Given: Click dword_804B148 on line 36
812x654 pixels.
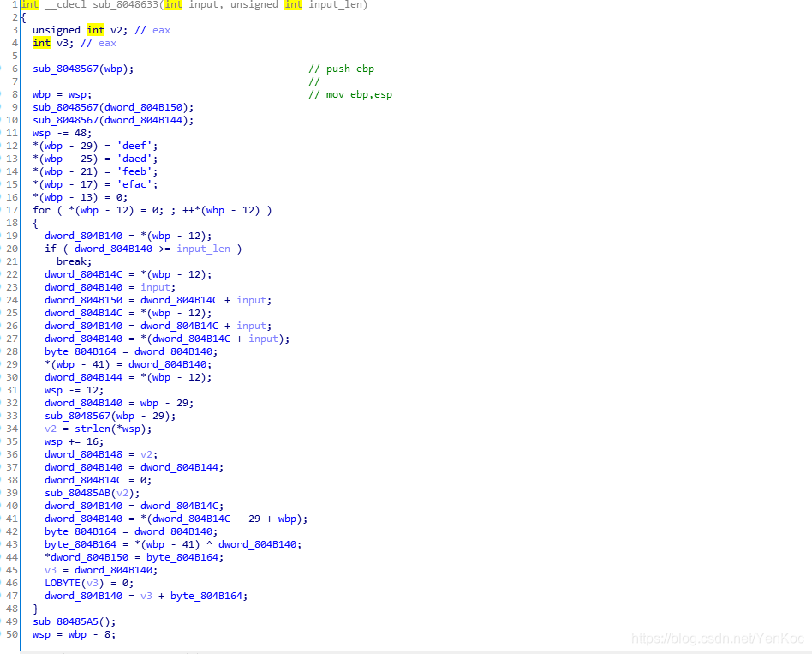Looking at the screenshot, I should tap(83, 454).
